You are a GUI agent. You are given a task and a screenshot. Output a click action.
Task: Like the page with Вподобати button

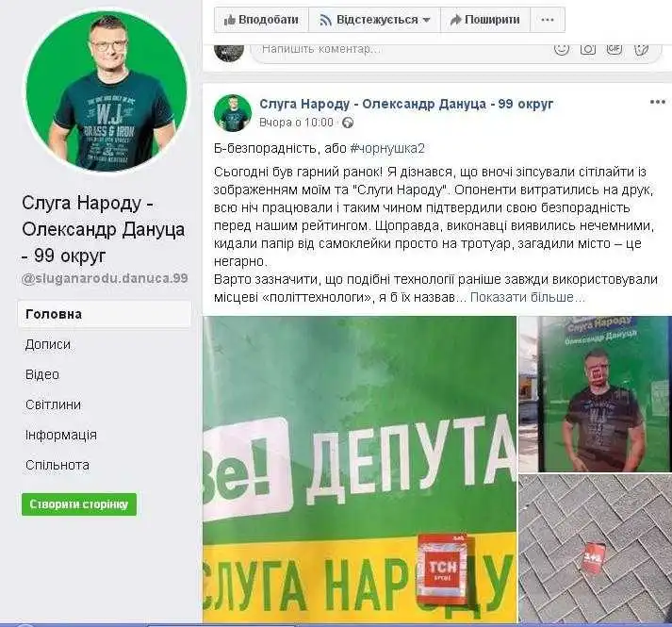coord(261,20)
